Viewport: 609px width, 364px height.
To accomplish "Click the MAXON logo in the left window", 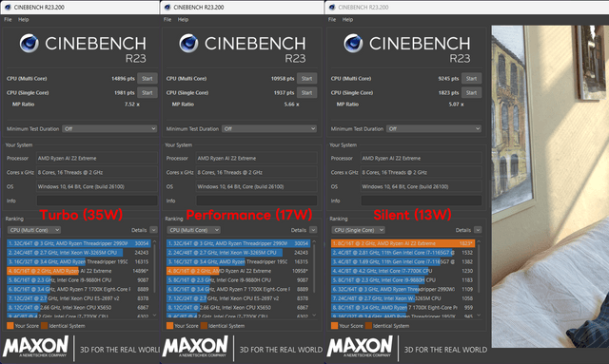I will [x=36, y=347].
